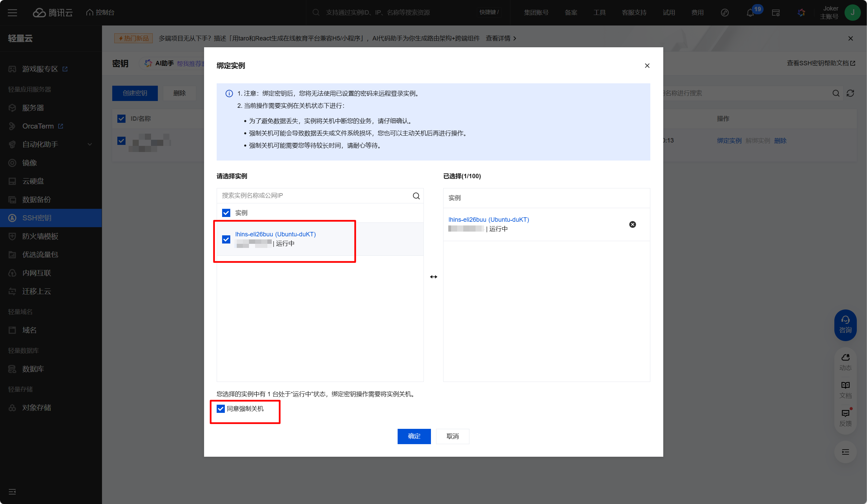Open the 费用 top navigation menu
Screen dimensions: 867x504
point(697,13)
